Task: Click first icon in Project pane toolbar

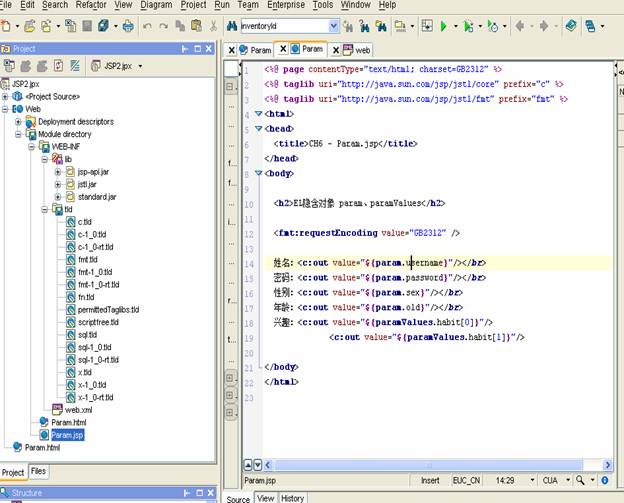Action: [x=9, y=66]
